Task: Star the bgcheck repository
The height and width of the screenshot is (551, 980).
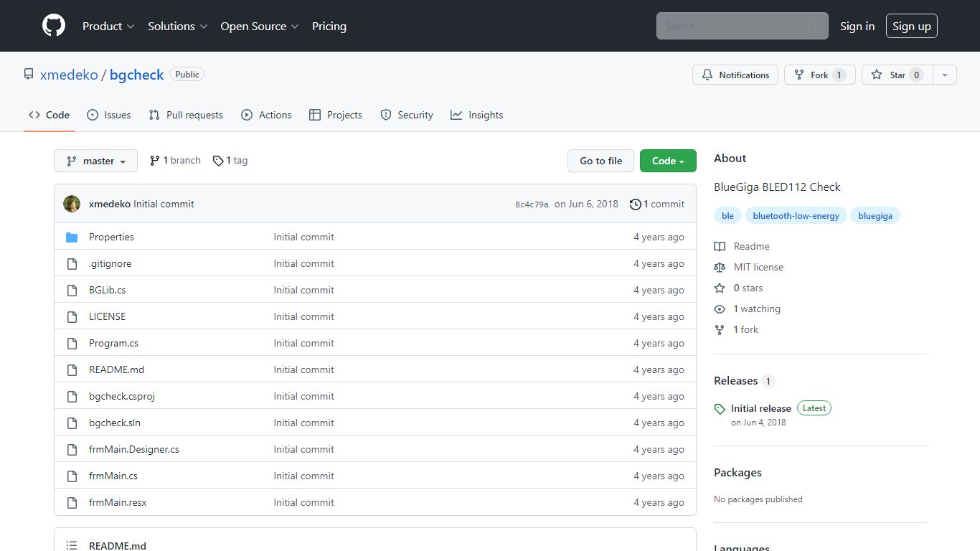Action: (897, 75)
